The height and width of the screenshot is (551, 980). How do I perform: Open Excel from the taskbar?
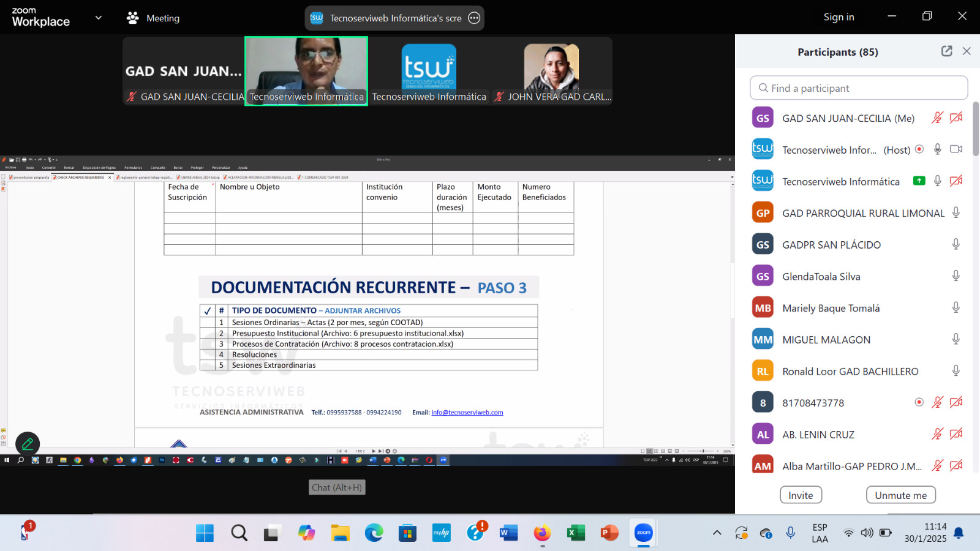point(575,533)
